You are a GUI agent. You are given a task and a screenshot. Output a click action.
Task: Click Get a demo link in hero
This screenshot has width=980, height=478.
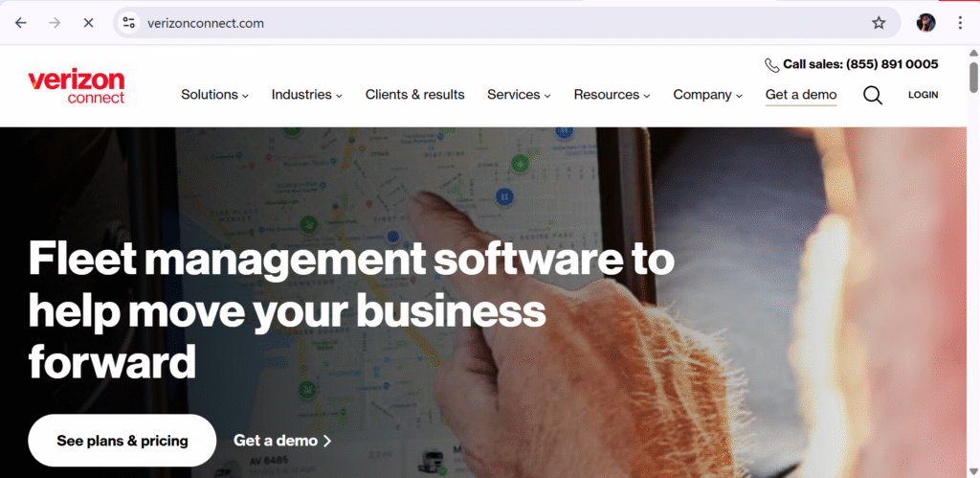(282, 441)
